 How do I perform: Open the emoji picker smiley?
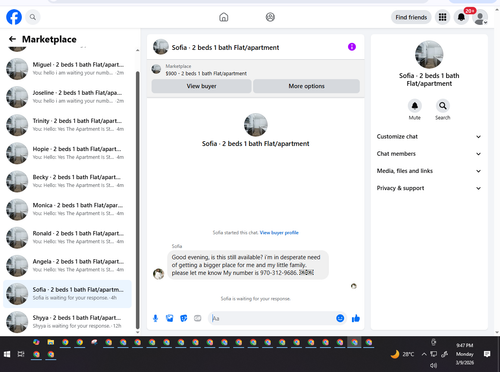340,318
